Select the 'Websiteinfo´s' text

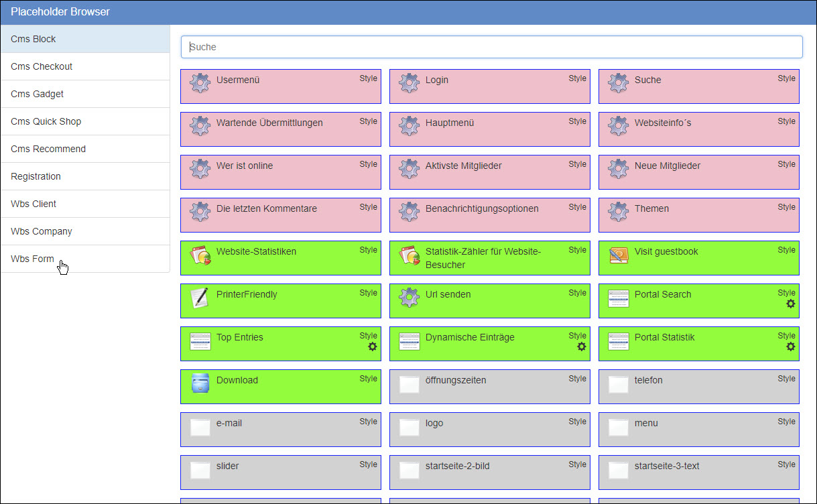(663, 123)
